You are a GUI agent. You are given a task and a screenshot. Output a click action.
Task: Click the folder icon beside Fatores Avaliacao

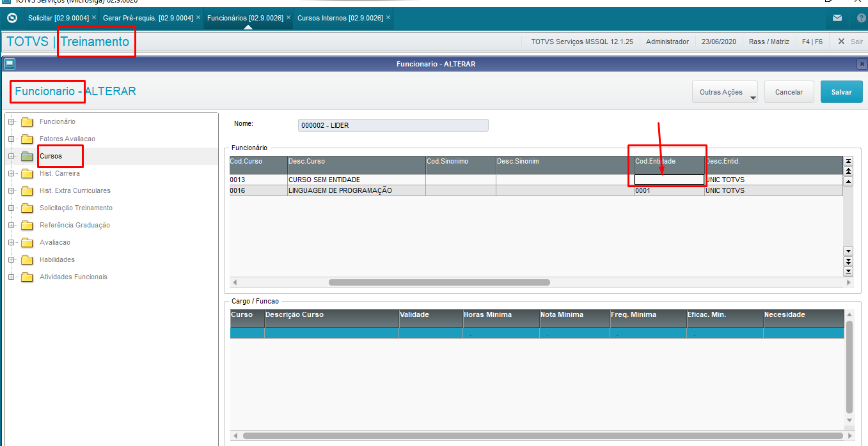click(x=26, y=139)
